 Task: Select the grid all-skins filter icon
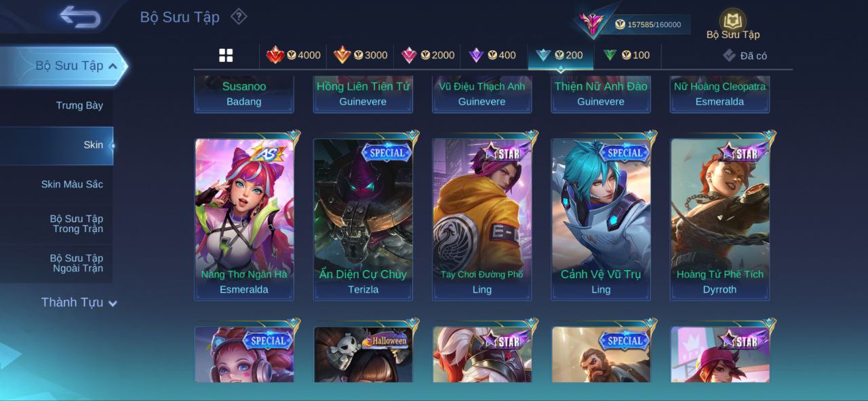[226, 56]
